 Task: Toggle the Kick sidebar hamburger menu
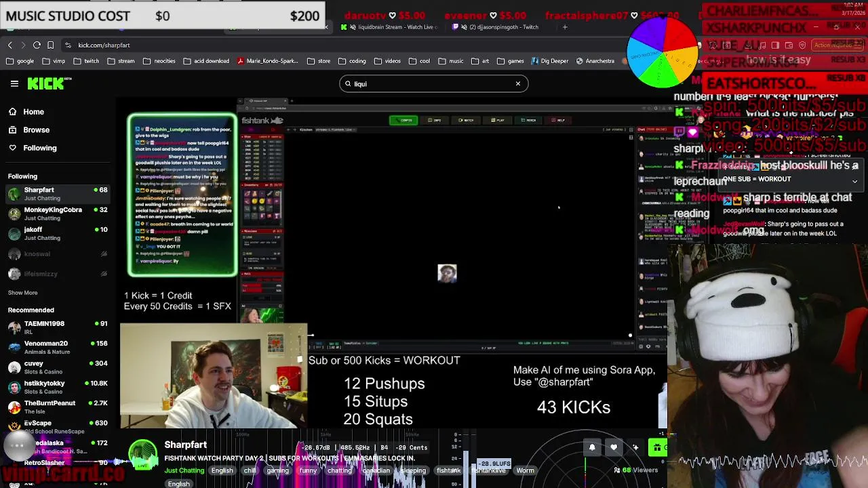(x=14, y=83)
